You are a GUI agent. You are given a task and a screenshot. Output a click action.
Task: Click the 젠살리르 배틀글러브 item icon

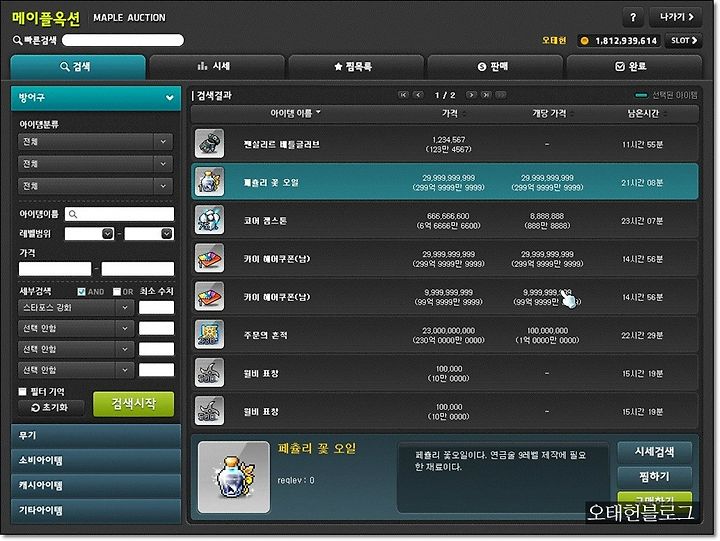point(209,143)
